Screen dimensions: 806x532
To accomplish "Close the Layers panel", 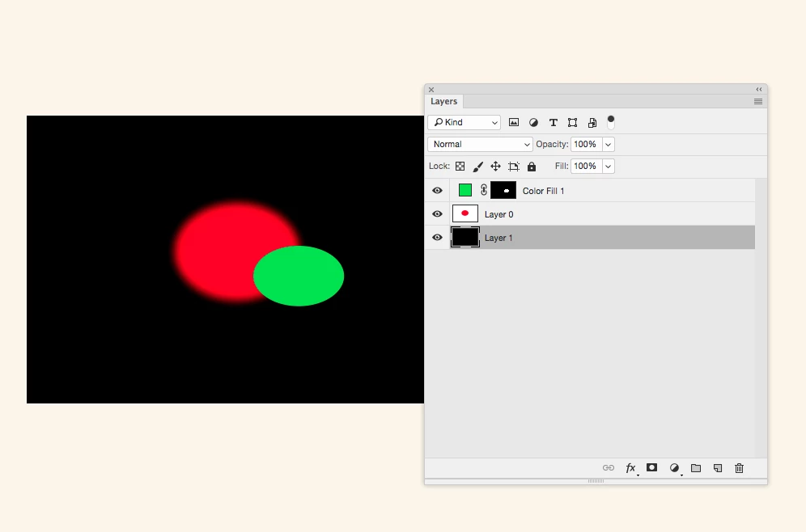I will [431, 90].
